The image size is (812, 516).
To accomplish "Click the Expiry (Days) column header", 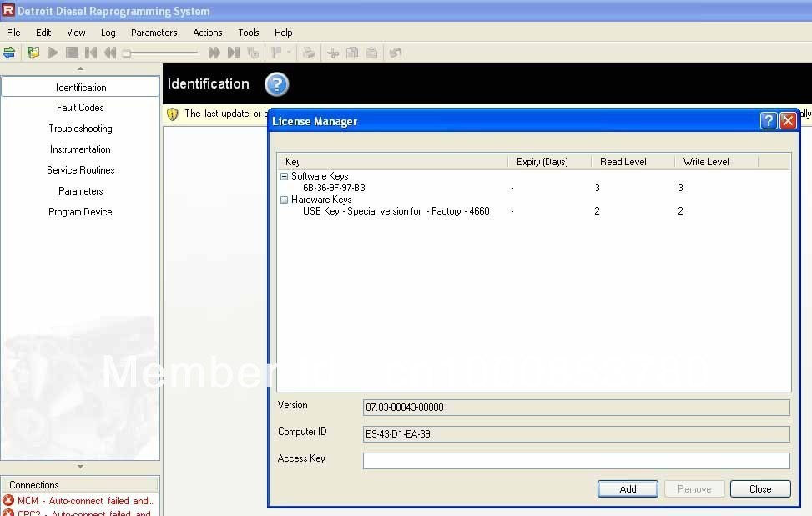I will tap(549, 162).
